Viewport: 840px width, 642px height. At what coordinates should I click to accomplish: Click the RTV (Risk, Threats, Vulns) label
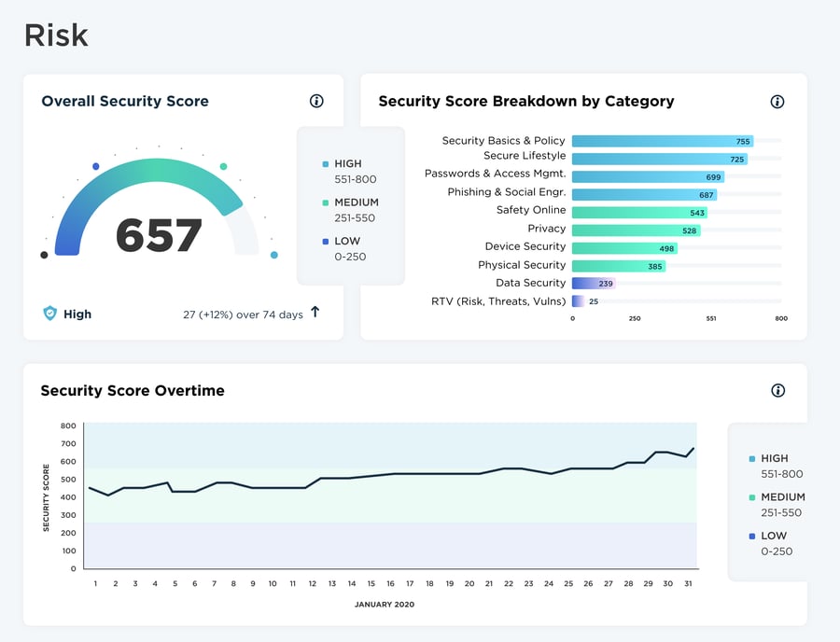tap(498, 301)
